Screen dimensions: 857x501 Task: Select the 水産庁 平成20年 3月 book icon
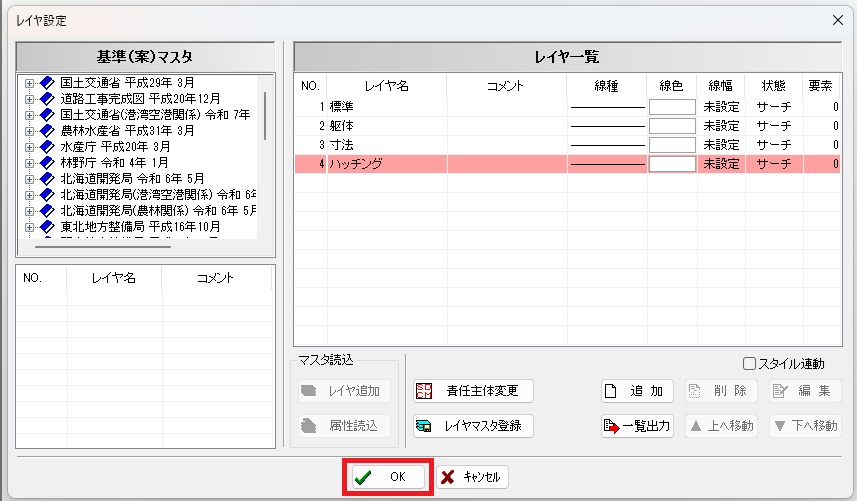pos(48,147)
